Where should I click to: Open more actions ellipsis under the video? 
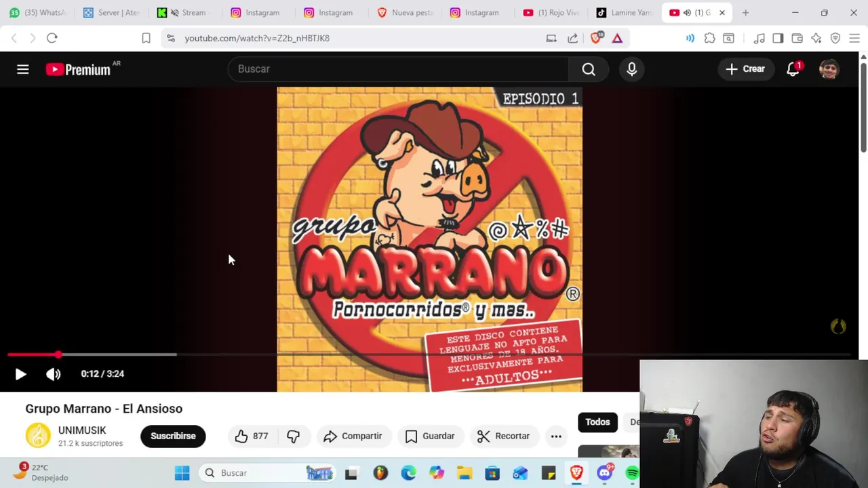556,436
